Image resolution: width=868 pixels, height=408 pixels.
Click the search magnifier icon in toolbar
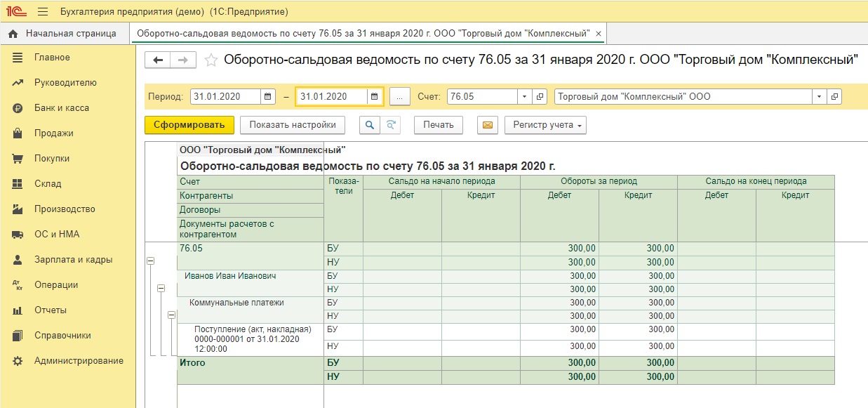pos(369,125)
